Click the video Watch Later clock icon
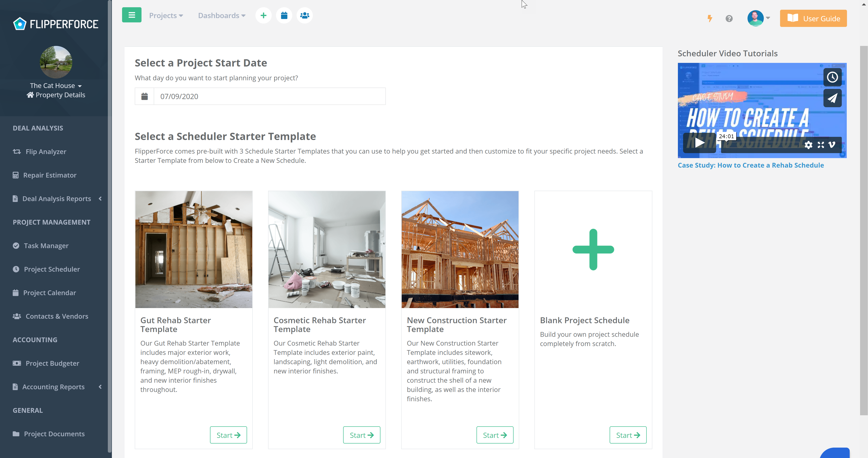 tap(832, 77)
